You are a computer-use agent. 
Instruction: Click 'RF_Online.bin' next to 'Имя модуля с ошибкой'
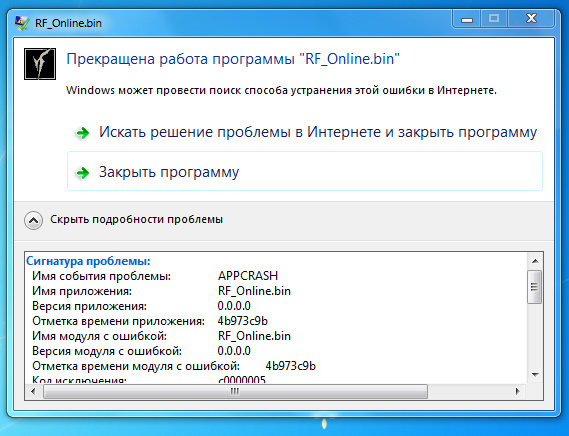pyautogui.click(x=254, y=336)
